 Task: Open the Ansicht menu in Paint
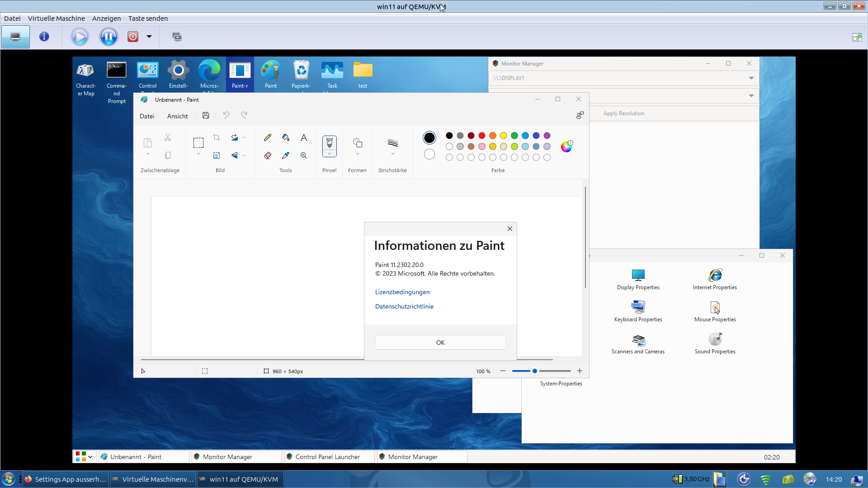pos(178,116)
